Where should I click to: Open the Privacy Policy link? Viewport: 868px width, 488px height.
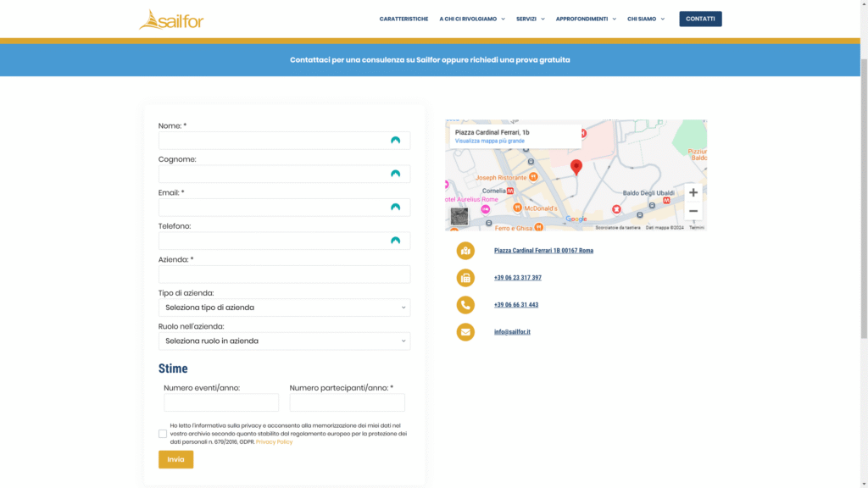tap(274, 441)
